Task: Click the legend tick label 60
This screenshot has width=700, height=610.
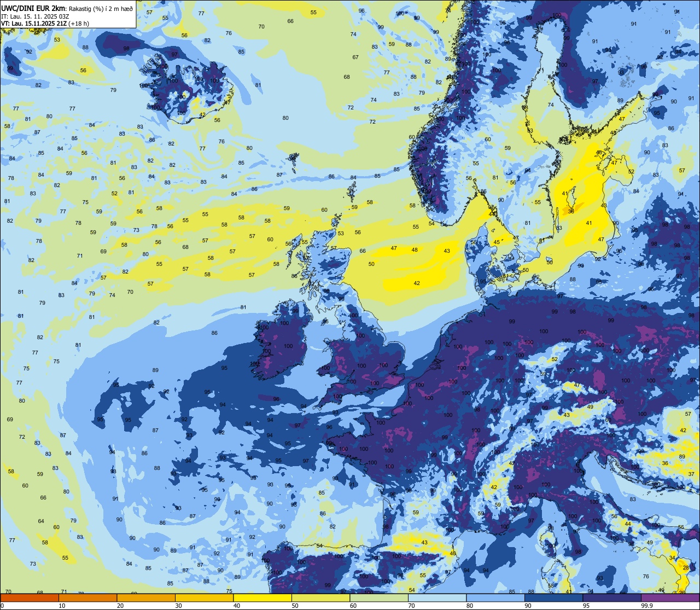Action: (x=353, y=606)
